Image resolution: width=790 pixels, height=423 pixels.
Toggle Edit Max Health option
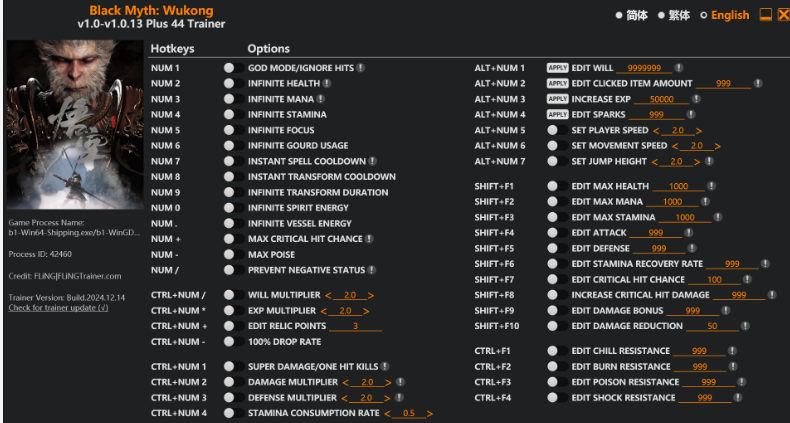[552, 187]
